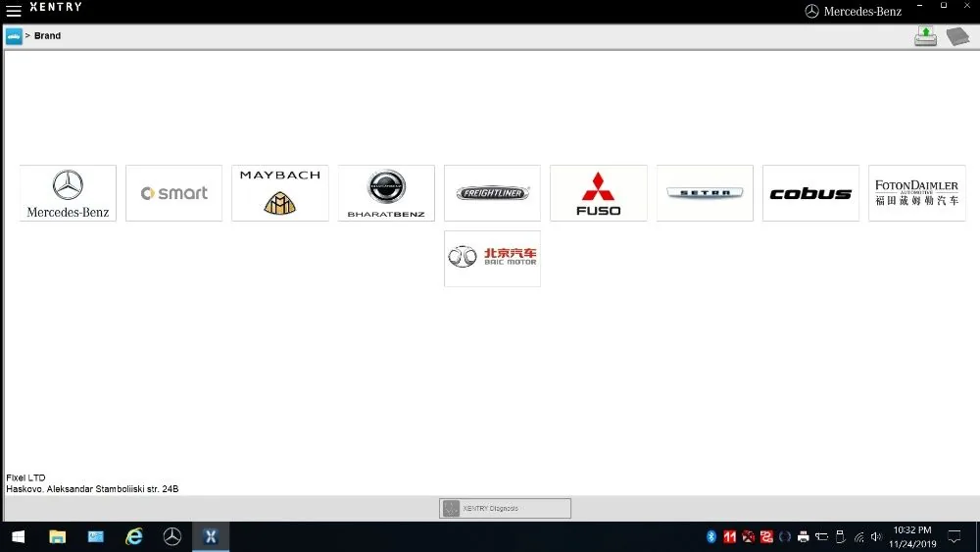Select the cobus brand tile
Screen dimensions: 980x552
coord(810,193)
